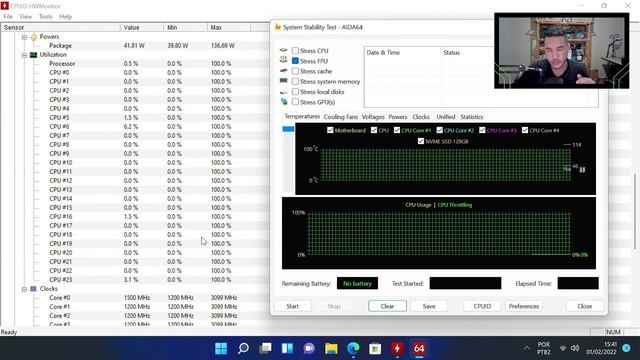Viewport: 640px width, 360px height.
Task: Open the View menu in HWMonitor
Action: [25, 17]
